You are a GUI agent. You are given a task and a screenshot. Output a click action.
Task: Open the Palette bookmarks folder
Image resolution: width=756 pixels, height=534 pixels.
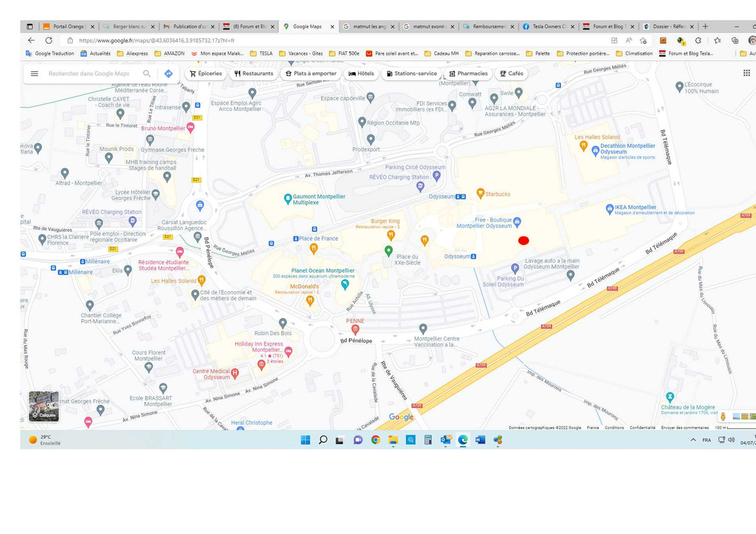[538, 53]
